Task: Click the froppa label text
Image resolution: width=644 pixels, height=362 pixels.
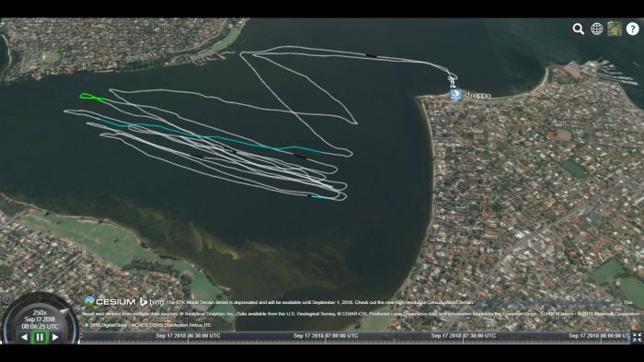Action: pyautogui.click(x=477, y=96)
